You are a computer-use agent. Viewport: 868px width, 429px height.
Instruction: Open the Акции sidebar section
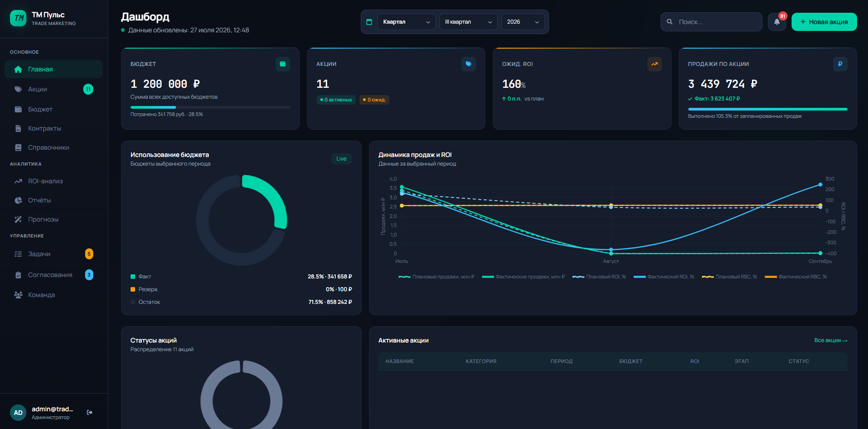[54, 89]
